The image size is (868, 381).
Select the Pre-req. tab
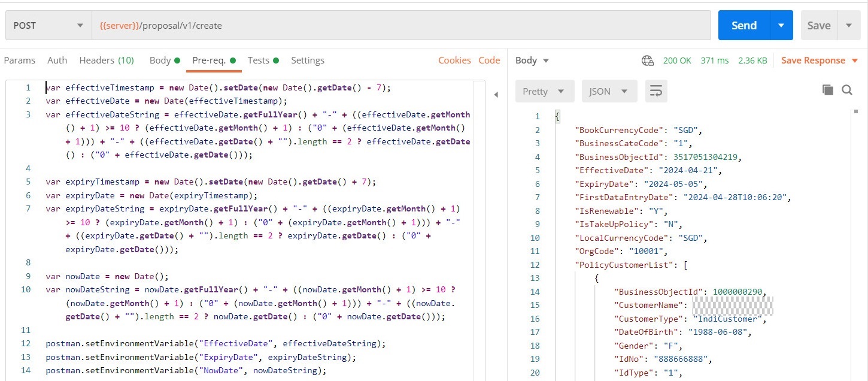point(214,61)
